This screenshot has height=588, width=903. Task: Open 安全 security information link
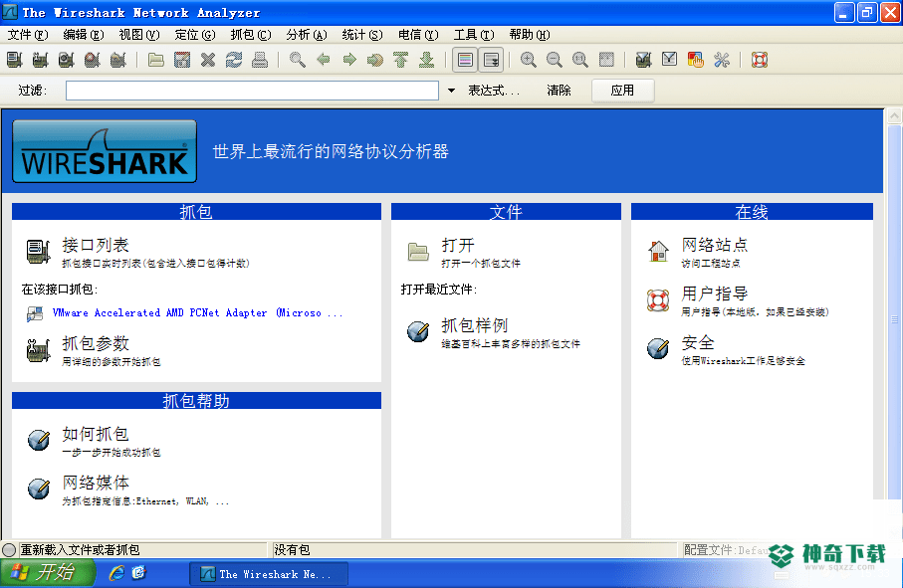(x=698, y=343)
